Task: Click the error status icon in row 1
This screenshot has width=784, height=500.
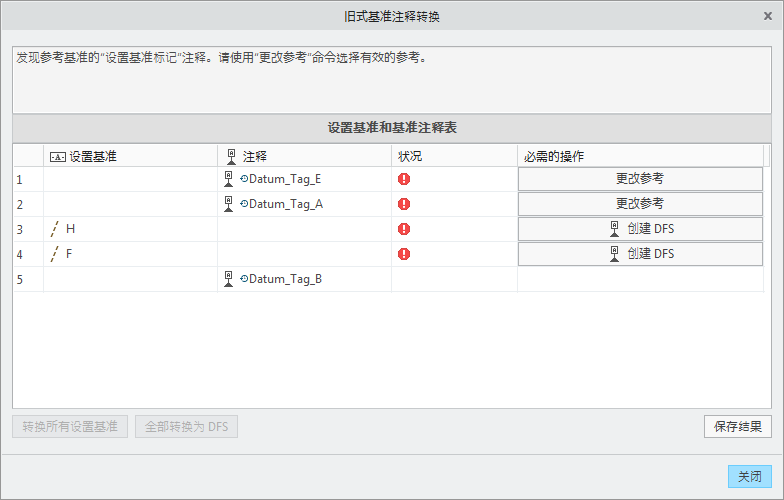Action: tap(404, 179)
